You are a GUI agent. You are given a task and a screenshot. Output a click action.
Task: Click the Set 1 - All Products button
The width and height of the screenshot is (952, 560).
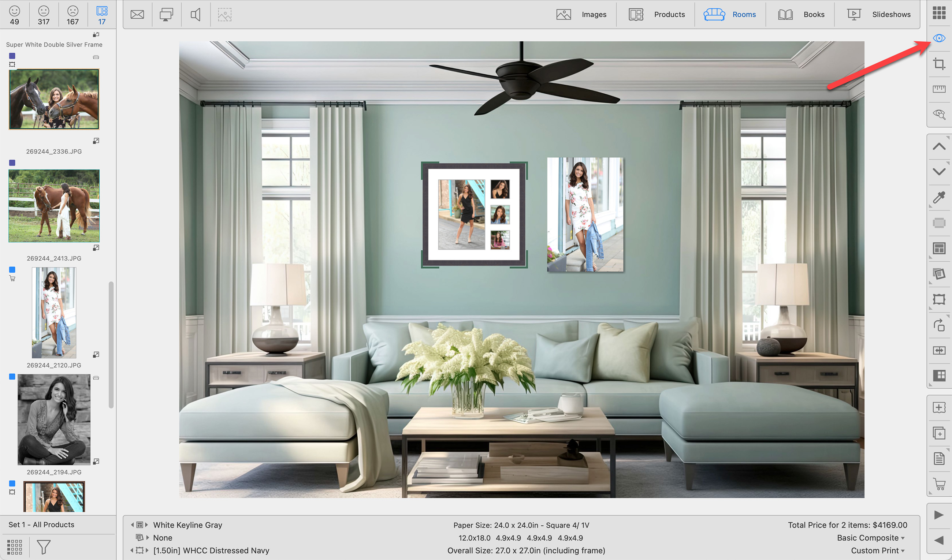tap(41, 524)
